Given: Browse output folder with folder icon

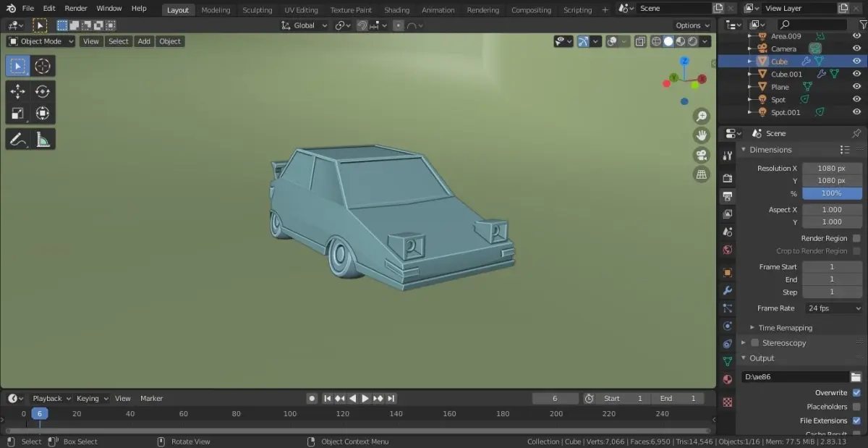Looking at the screenshot, I should click(856, 377).
